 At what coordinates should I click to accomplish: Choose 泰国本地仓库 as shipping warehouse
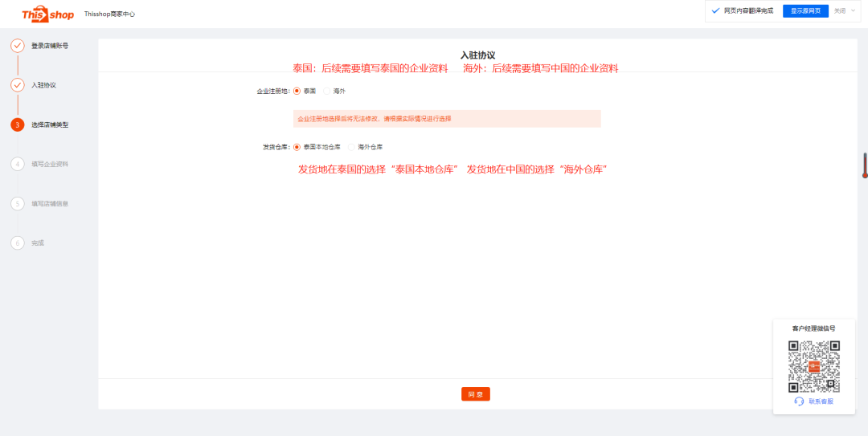[297, 148]
